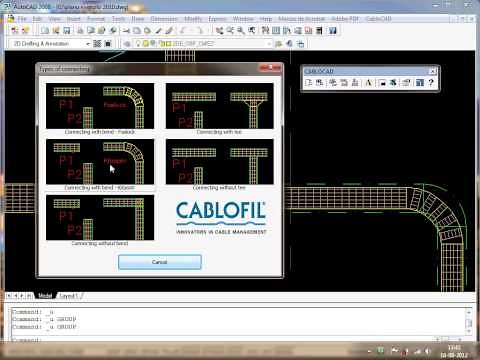Switch to the Model tab
The image size is (480, 360).
(45, 296)
